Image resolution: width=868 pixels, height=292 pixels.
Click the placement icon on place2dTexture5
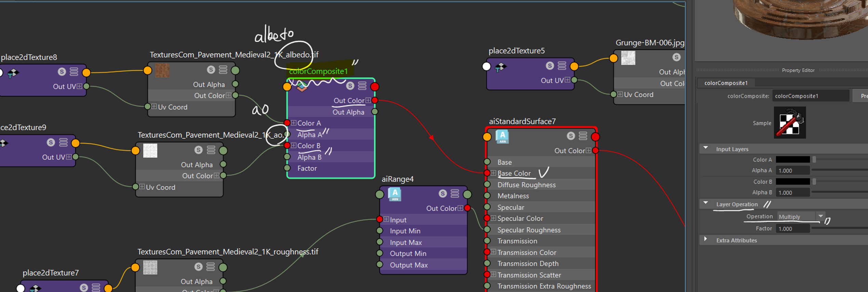(x=500, y=67)
